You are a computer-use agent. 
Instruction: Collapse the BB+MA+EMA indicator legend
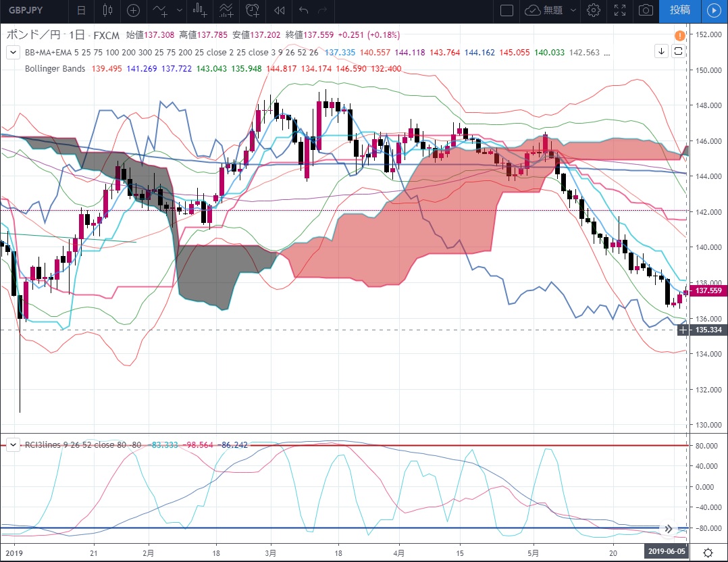click(13, 53)
